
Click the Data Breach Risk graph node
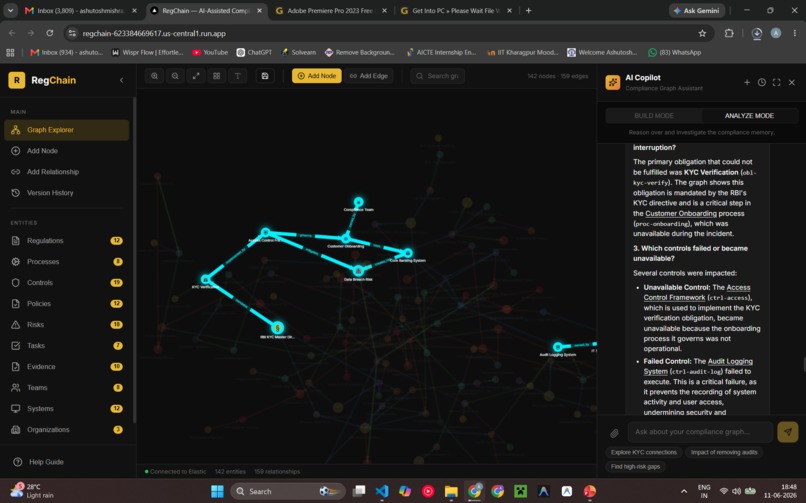pyautogui.click(x=358, y=271)
